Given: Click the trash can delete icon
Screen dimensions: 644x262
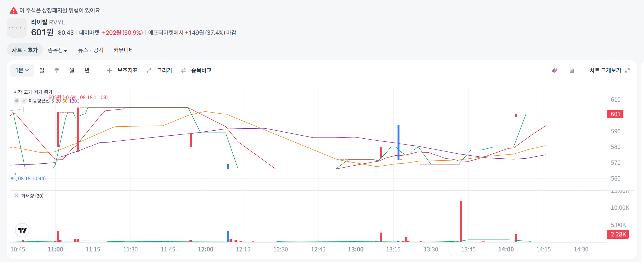Looking at the screenshot, I should (572, 70).
